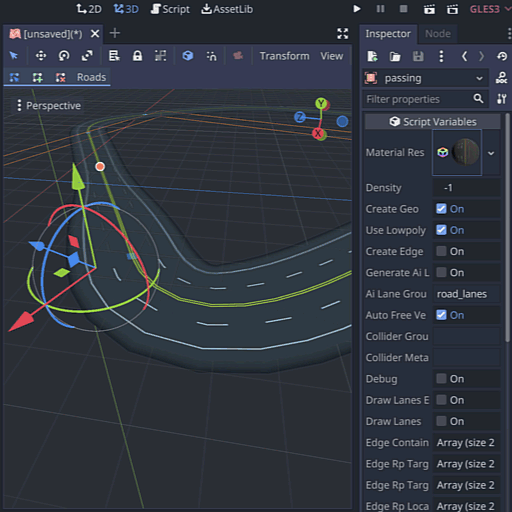Switch to the Script workspace

(x=170, y=9)
